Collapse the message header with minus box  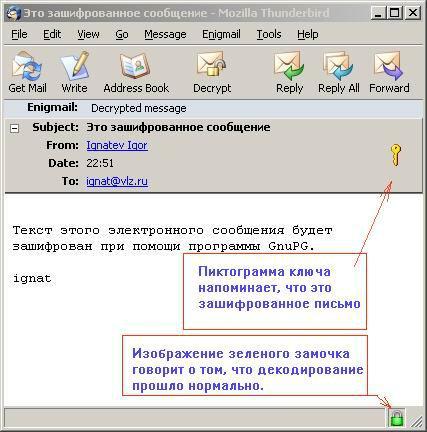[x=14, y=128]
